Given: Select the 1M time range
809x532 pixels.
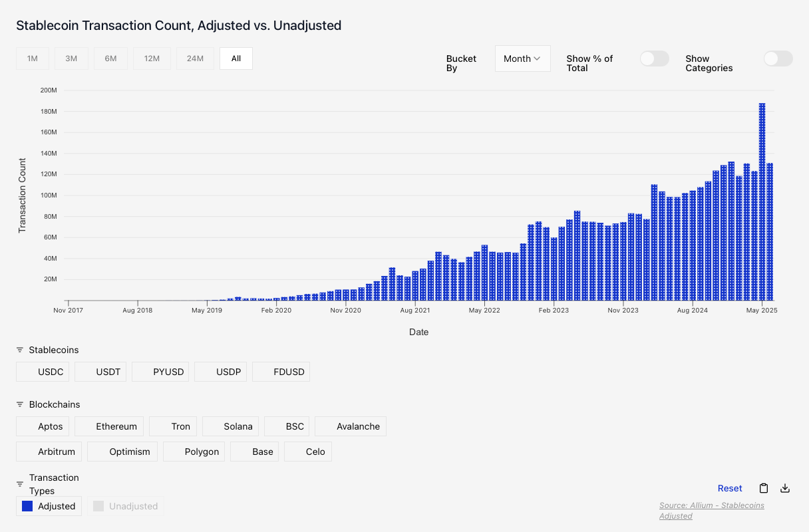Looking at the screenshot, I should click(33, 59).
